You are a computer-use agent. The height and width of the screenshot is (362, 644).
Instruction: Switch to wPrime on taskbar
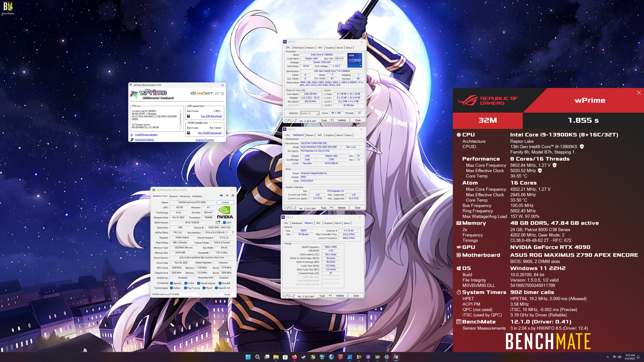[x=396, y=357]
